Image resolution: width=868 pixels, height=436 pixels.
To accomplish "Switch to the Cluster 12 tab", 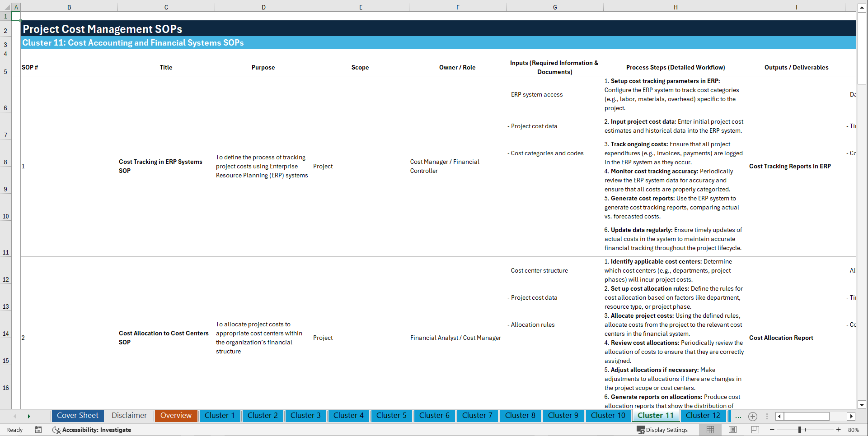I will 703,416.
